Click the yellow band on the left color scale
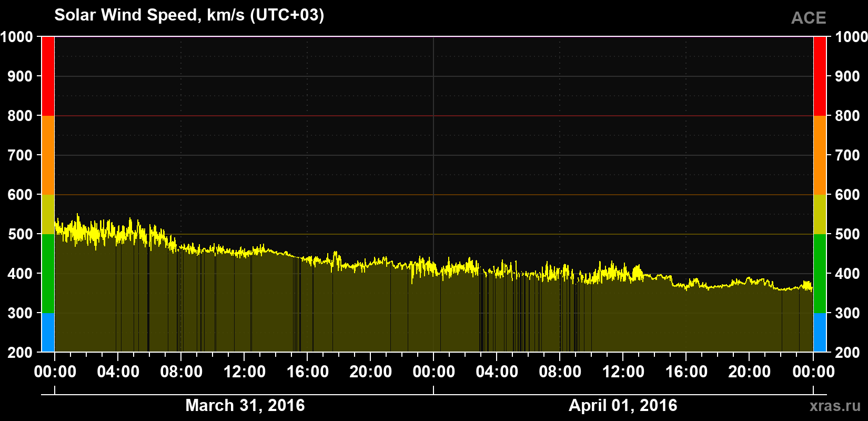The image size is (868, 421). click(x=48, y=214)
